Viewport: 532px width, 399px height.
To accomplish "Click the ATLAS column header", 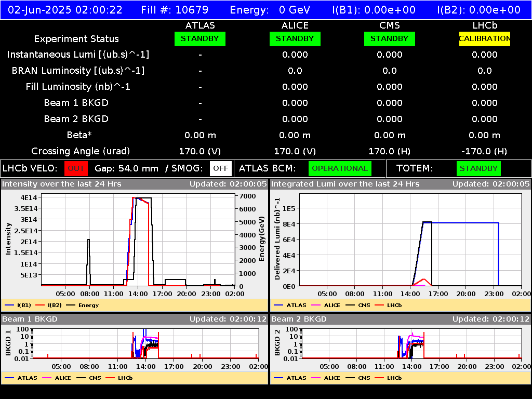I will [x=200, y=25].
